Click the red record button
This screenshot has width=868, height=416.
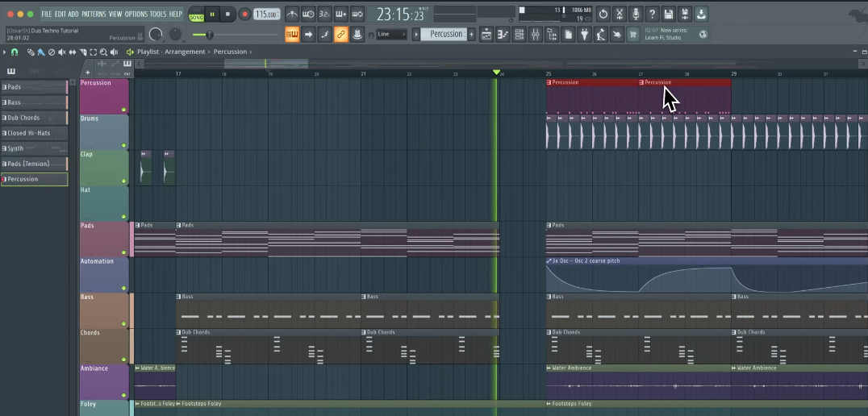point(244,15)
